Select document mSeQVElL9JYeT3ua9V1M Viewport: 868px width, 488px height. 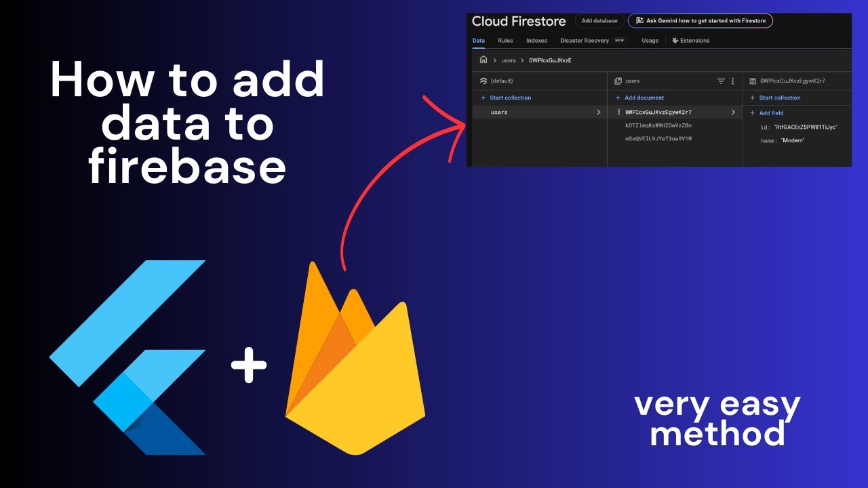[658, 139]
